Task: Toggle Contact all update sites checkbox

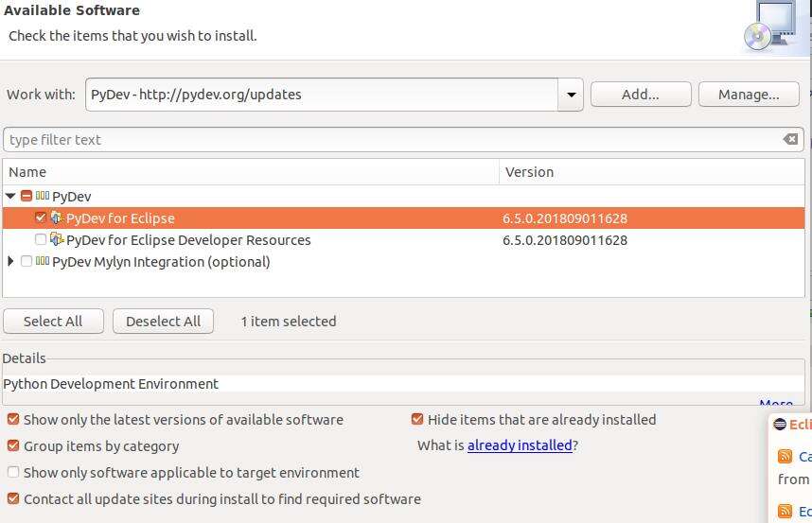Action: point(13,498)
